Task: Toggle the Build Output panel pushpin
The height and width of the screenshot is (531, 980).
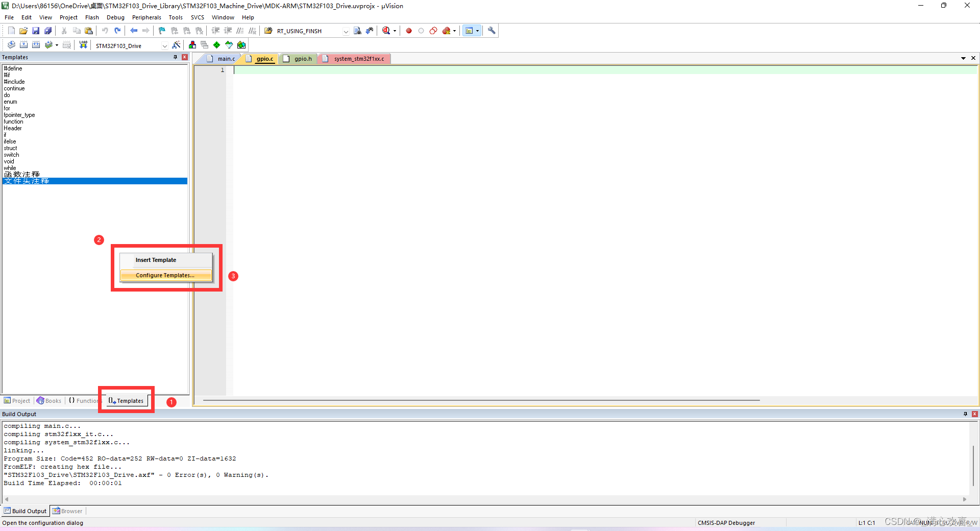Action: pyautogui.click(x=965, y=414)
